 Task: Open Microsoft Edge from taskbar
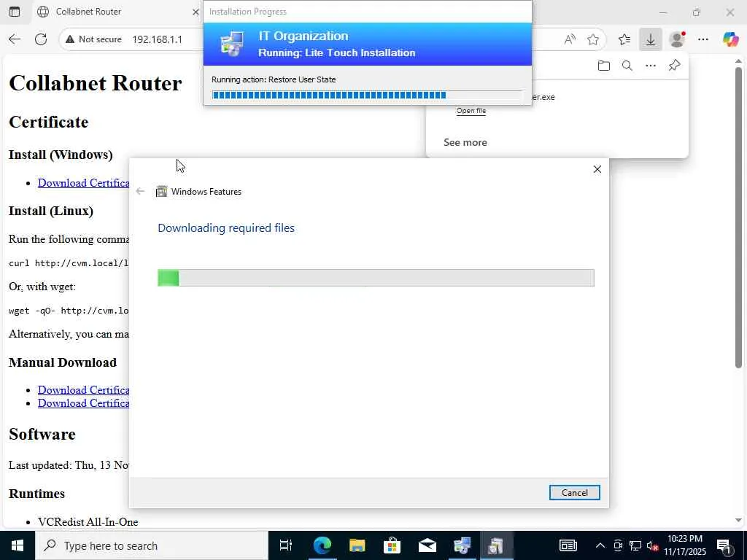click(x=322, y=545)
